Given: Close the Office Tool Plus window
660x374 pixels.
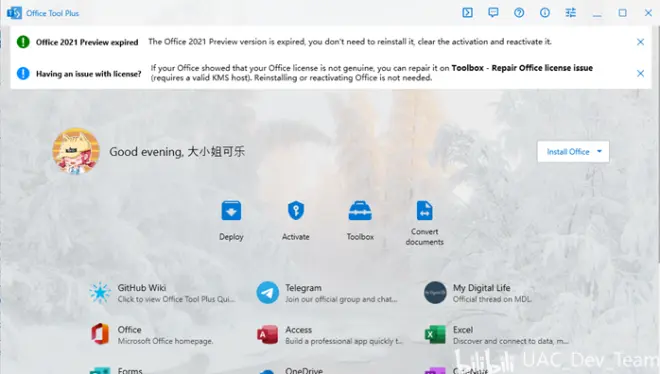Looking at the screenshot, I should pyautogui.click(x=648, y=13).
